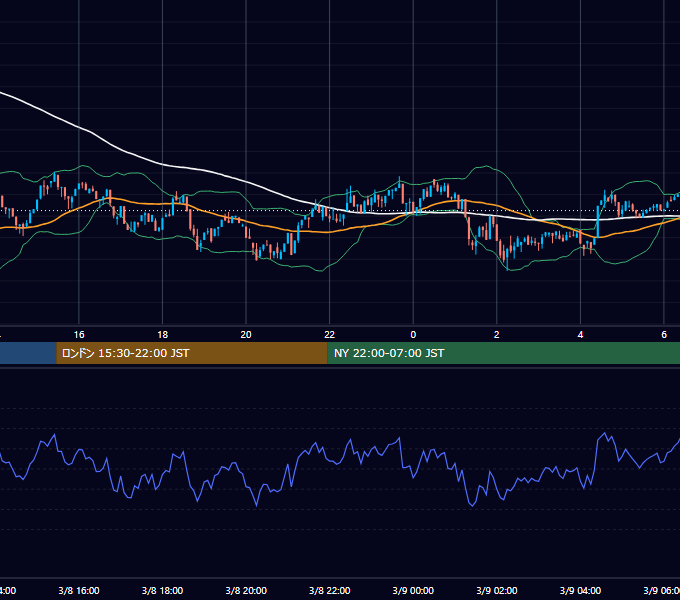Click the ロンドン 15:30-22:00 JST session bar
The image size is (680, 600).
pyautogui.click(x=192, y=353)
